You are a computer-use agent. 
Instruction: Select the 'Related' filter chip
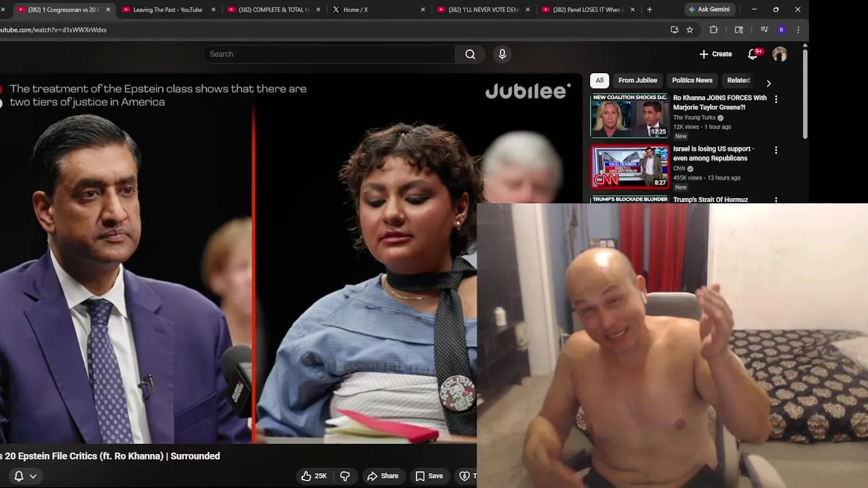pos(738,80)
